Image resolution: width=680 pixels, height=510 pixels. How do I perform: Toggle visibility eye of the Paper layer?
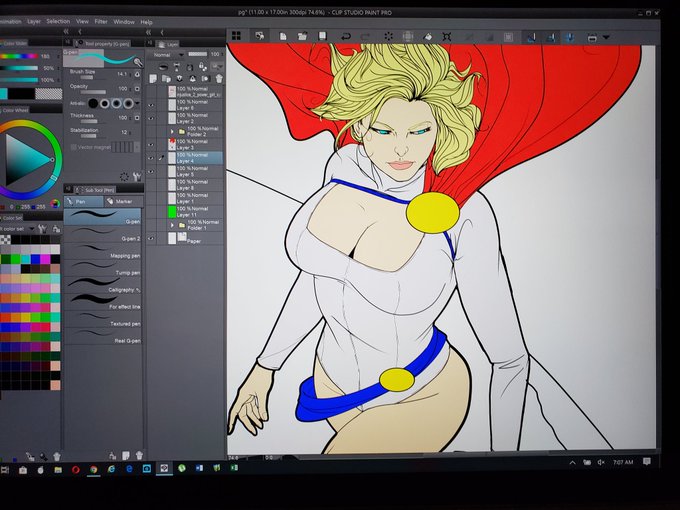[151, 238]
